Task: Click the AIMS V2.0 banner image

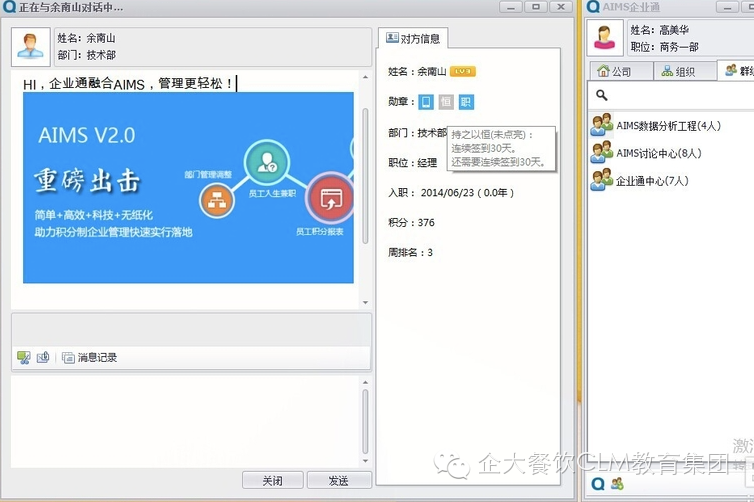Action: click(188, 188)
